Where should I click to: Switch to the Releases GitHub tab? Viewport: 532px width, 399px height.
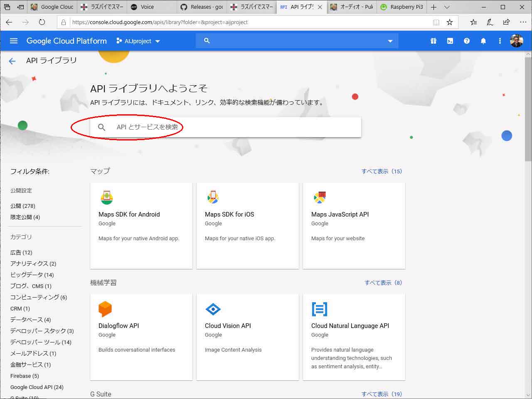202,7
